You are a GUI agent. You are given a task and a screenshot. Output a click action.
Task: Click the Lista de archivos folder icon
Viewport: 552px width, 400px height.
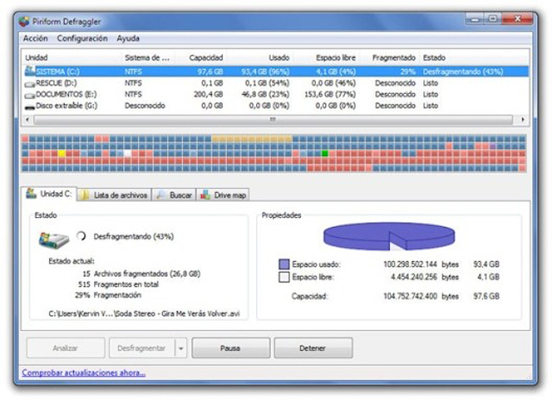(84, 195)
